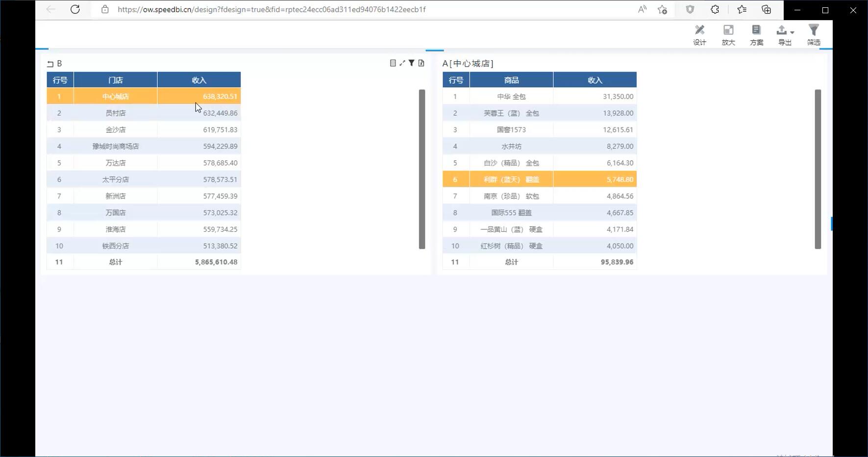The height and width of the screenshot is (457, 868).
Task: Select the 白沙（精品）全包 product cell
Action: [511, 163]
